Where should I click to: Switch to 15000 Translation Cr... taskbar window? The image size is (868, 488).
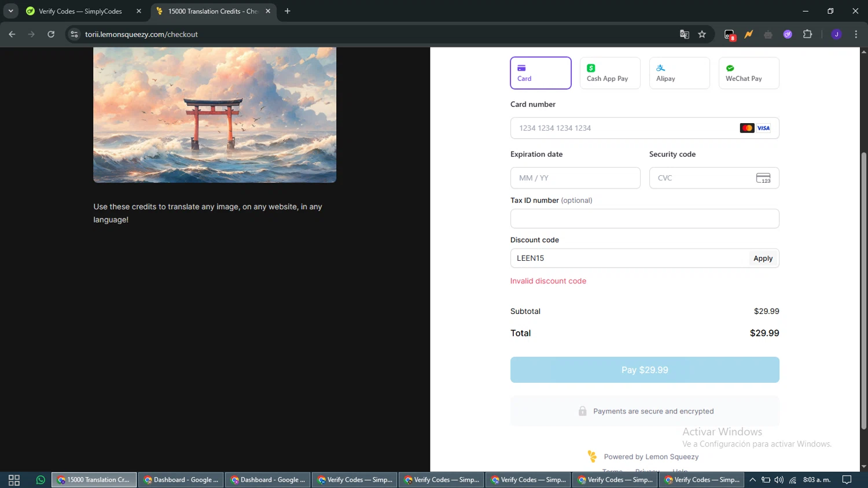[94, 480]
